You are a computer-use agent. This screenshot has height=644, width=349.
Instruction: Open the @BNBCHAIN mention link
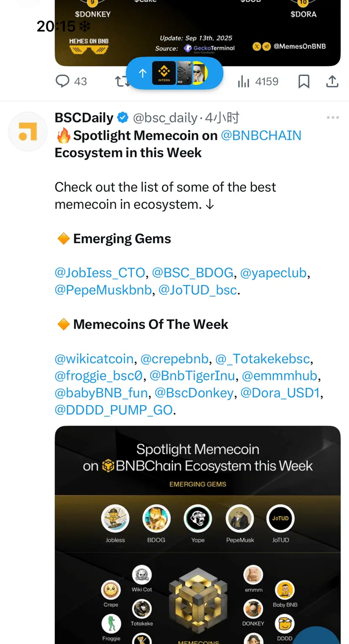tap(261, 135)
